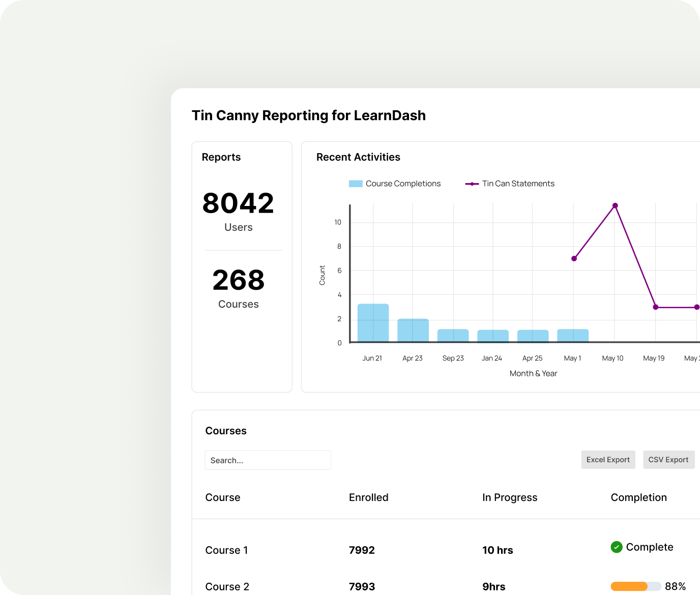This screenshot has width=700, height=595.
Task: Select the Apr 23 completions bar
Action: click(x=413, y=331)
